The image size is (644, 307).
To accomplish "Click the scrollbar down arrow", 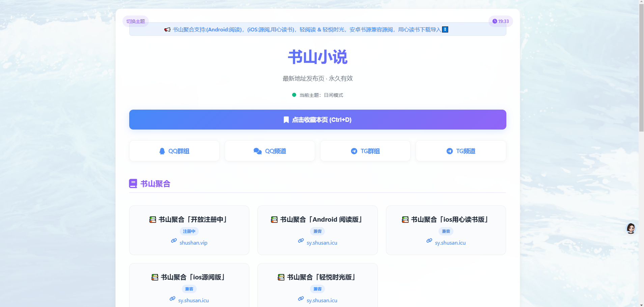I will coord(641,305).
